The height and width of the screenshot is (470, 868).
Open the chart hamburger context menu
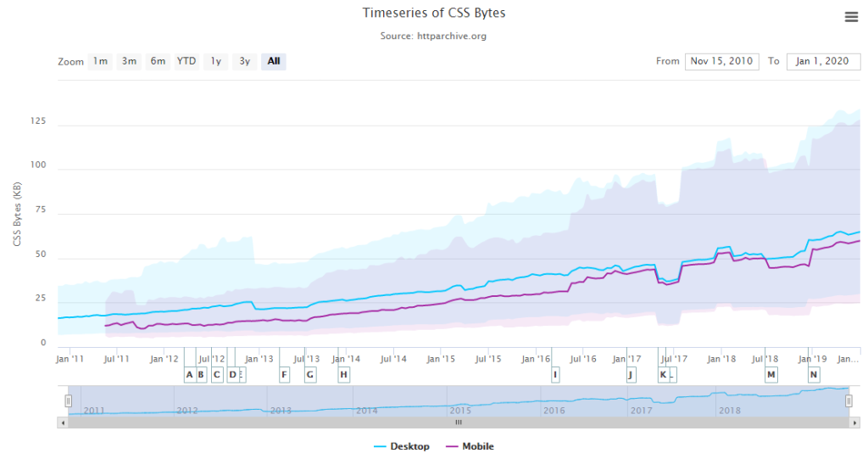click(x=851, y=17)
